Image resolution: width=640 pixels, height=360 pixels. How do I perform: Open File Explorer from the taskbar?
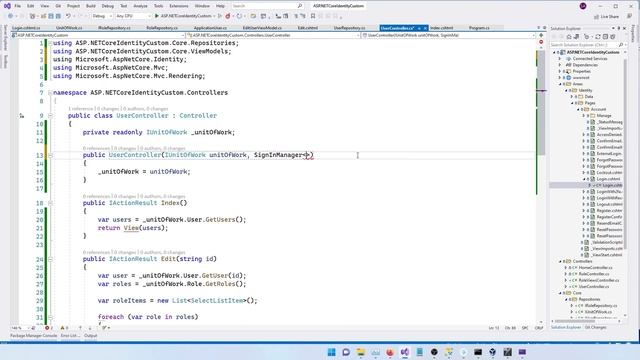click(x=360, y=352)
